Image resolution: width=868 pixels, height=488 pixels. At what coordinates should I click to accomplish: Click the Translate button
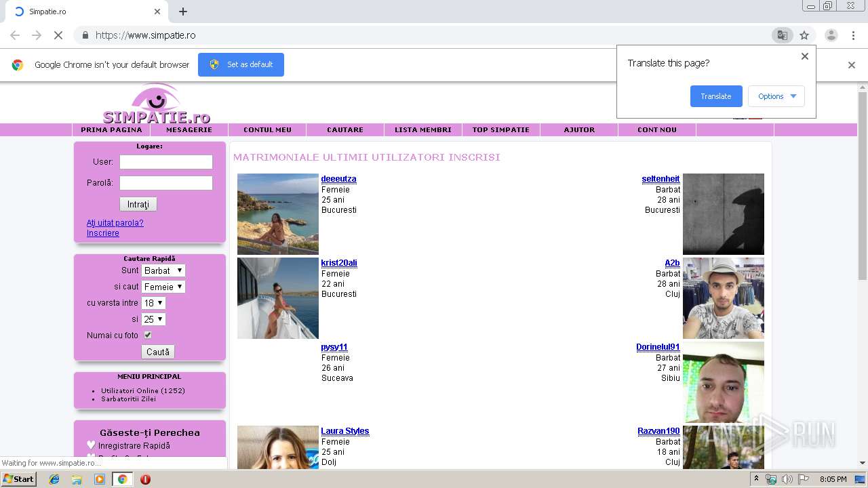(716, 96)
